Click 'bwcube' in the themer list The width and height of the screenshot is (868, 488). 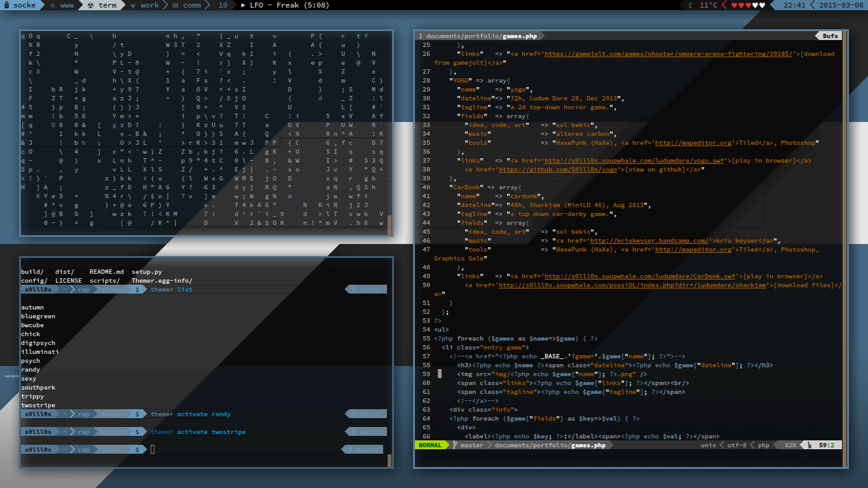[32, 325]
